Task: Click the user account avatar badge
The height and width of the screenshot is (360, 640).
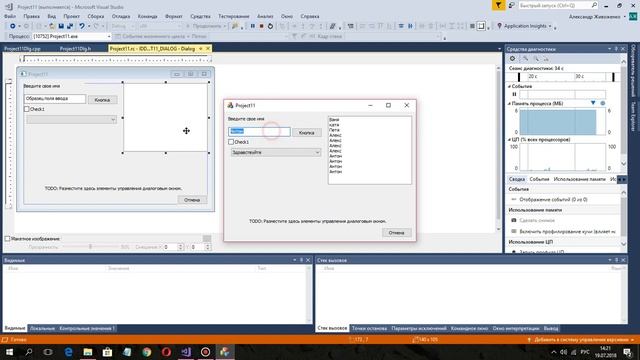Action: pos(633,16)
